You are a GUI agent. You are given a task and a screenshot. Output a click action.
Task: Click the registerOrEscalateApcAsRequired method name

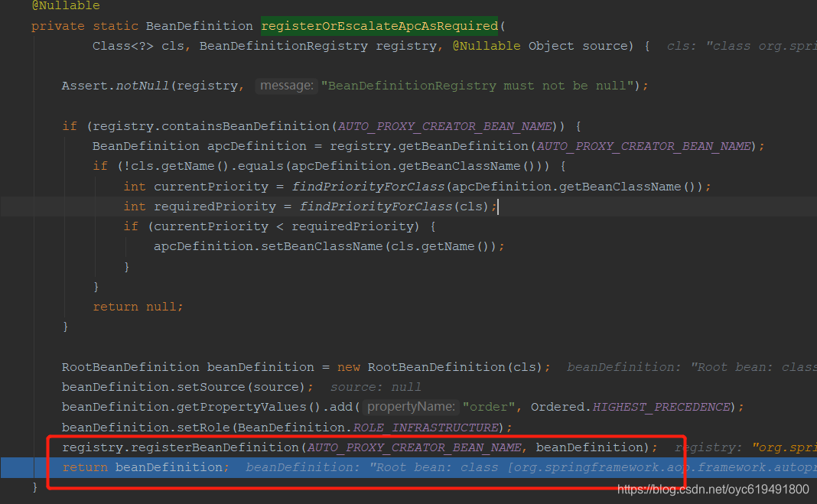point(379,26)
